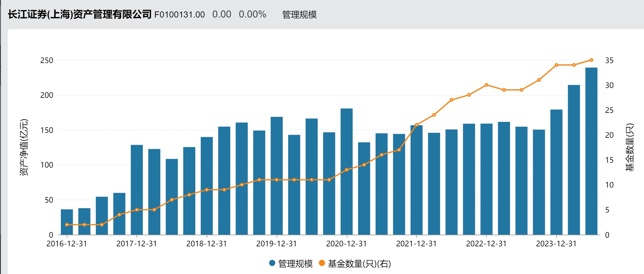Screen dimensions: 644x274
Task: Click the 150 left axis value
Action: (x=47, y=130)
